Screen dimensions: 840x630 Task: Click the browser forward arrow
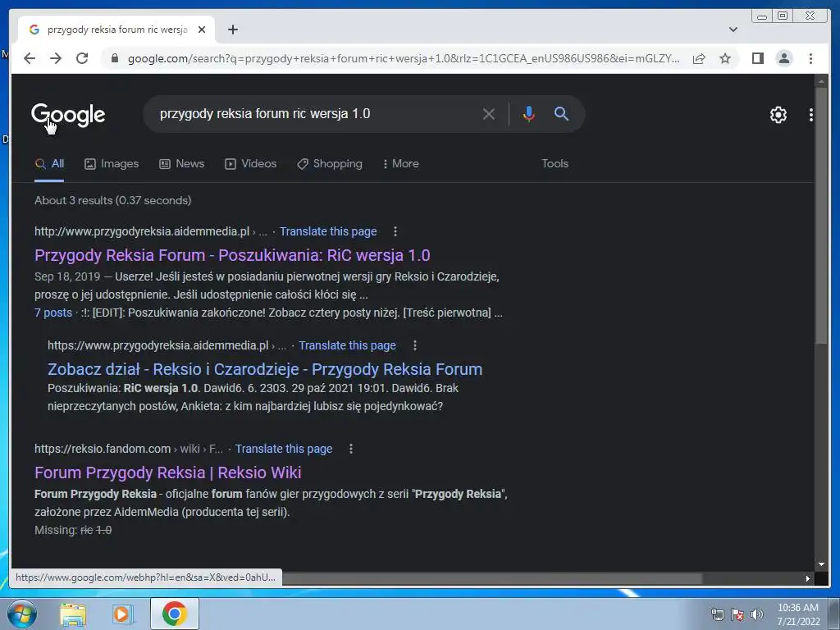click(56, 58)
